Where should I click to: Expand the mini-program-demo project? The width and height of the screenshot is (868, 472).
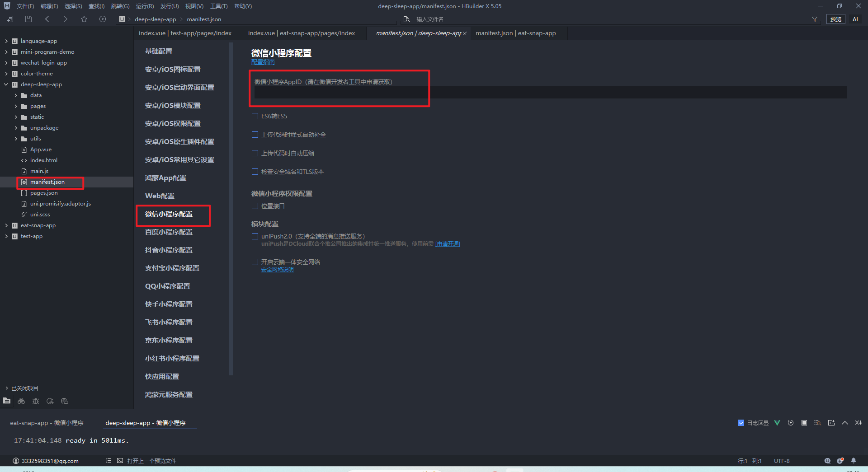[x=6, y=52]
